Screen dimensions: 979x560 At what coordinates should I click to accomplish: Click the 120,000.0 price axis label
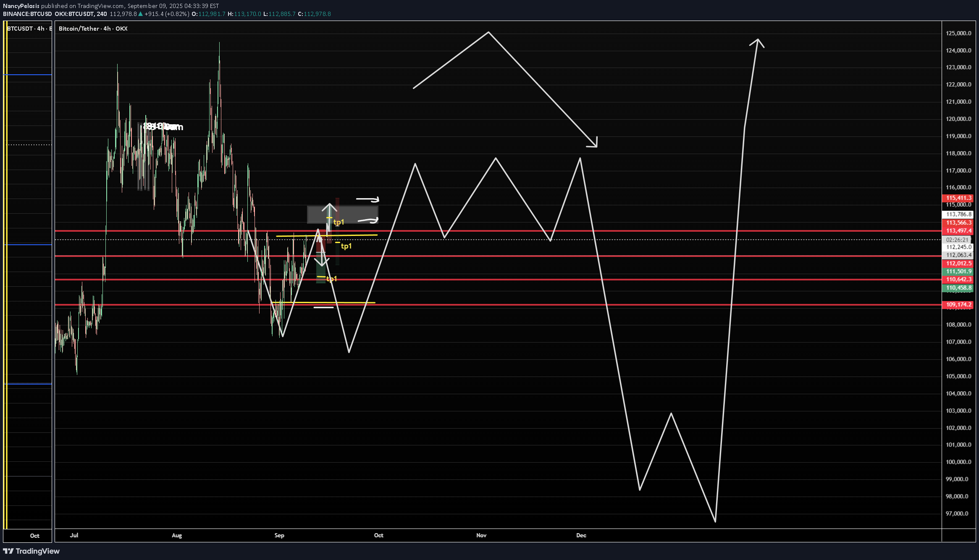[958, 119]
